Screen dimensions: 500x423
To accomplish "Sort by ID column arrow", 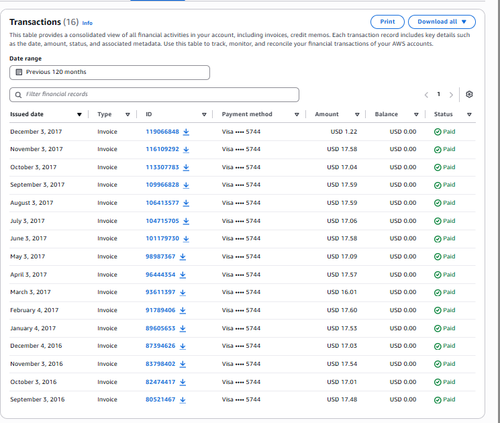I will [204, 115].
